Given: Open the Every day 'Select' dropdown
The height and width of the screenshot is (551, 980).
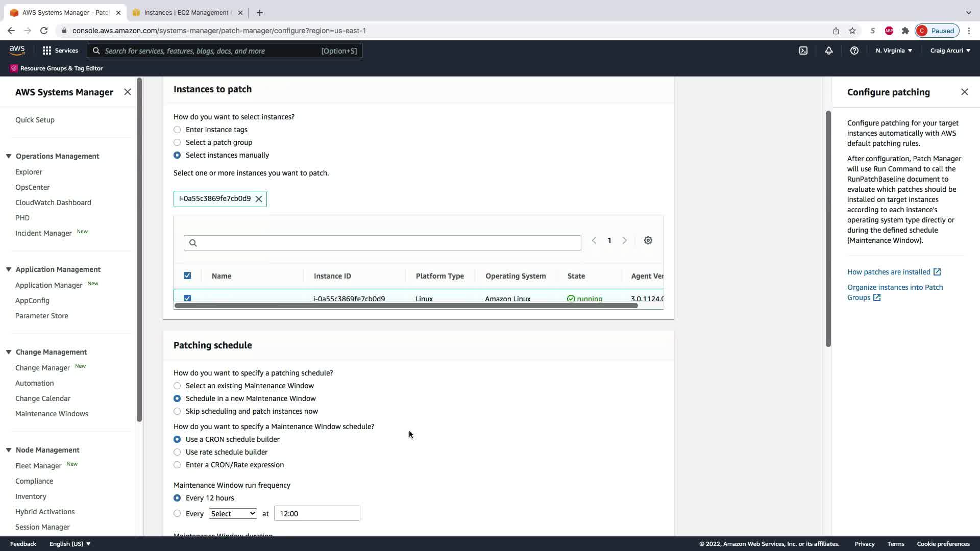Looking at the screenshot, I should [x=233, y=514].
